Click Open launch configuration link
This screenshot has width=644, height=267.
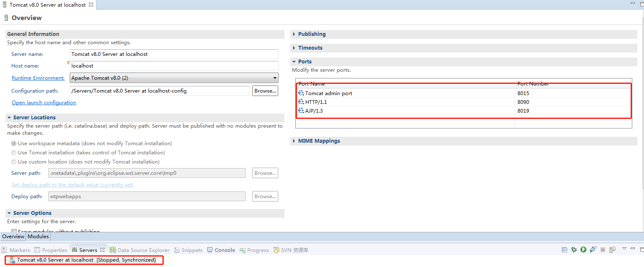(x=44, y=103)
